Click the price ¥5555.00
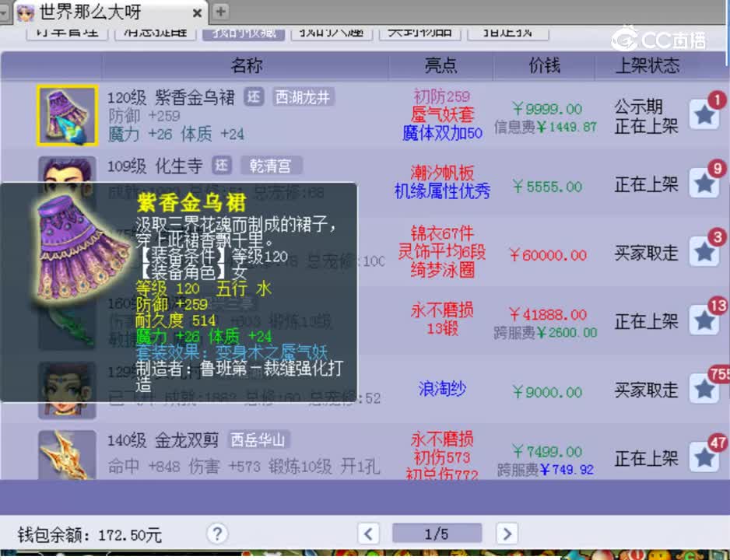This screenshot has width=730, height=560. point(547,187)
